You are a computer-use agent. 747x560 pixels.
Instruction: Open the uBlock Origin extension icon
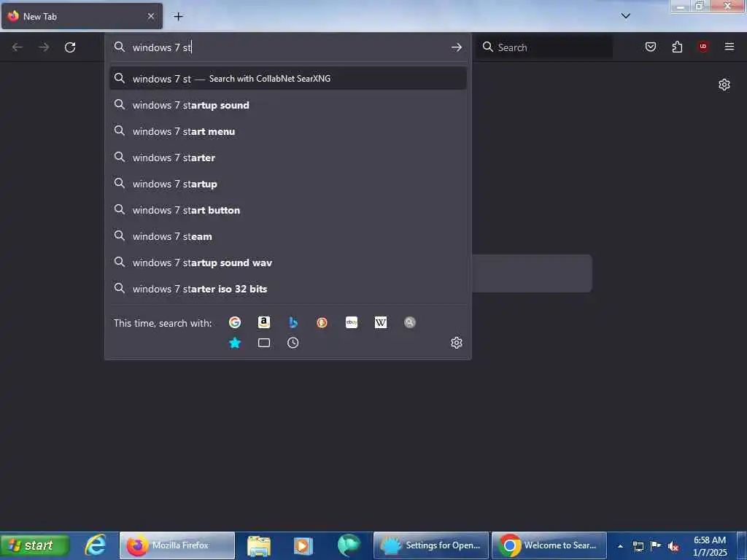click(x=703, y=47)
